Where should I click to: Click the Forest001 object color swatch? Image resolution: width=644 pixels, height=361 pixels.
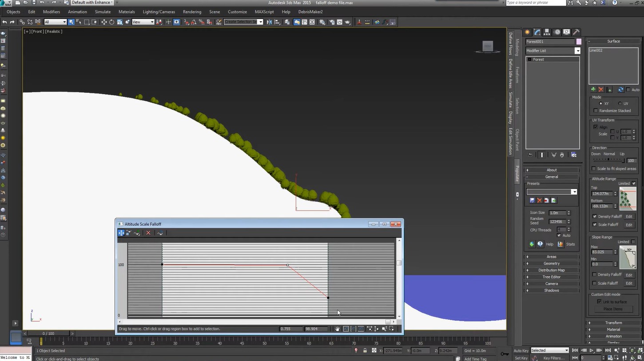(x=579, y=42)
